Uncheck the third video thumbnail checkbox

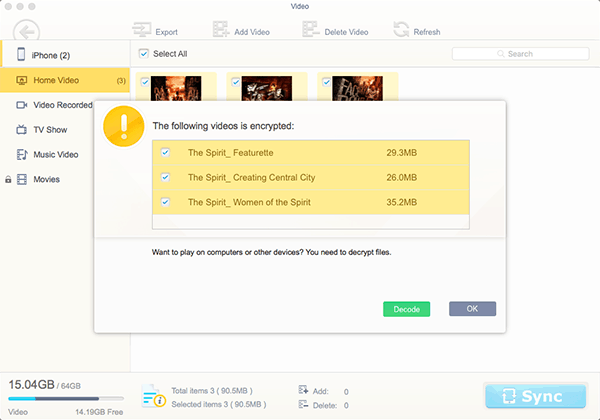326,82
